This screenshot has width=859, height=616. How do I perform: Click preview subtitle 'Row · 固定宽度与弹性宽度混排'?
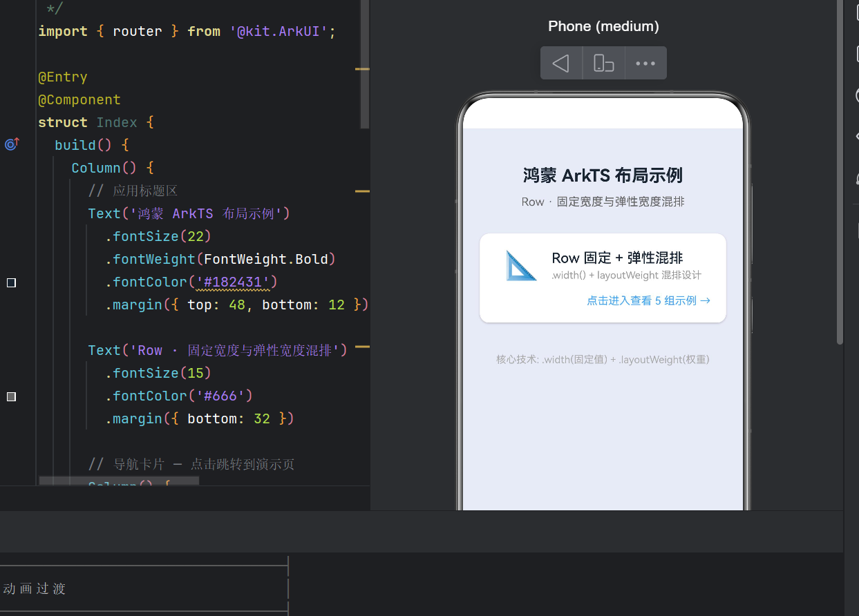click(603, 202)
